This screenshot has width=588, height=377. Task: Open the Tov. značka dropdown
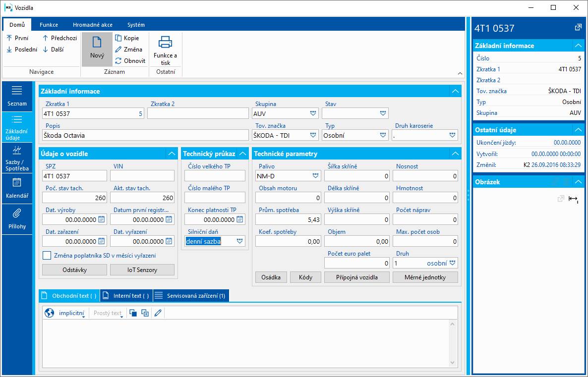pyautogui.click(x=313, y=135)
